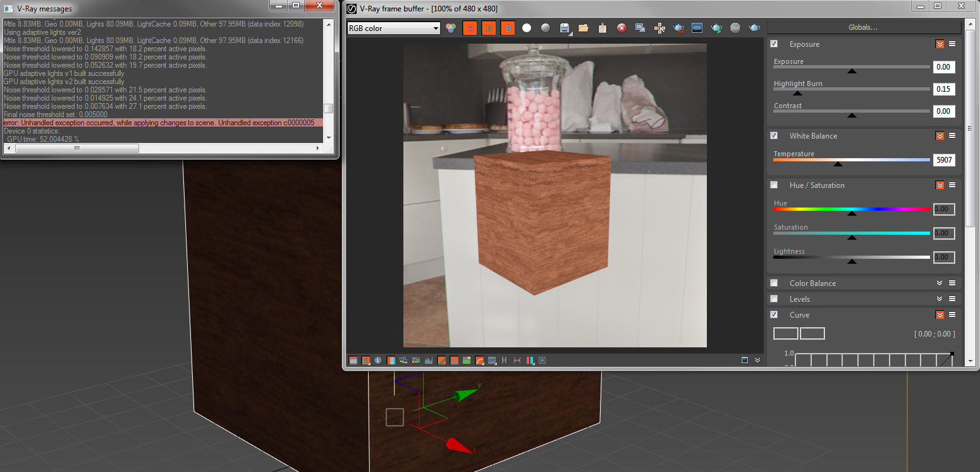This screenshot has width=980, height=472.
Task: Render last with the teapot icon
Action: coord(754,28)
